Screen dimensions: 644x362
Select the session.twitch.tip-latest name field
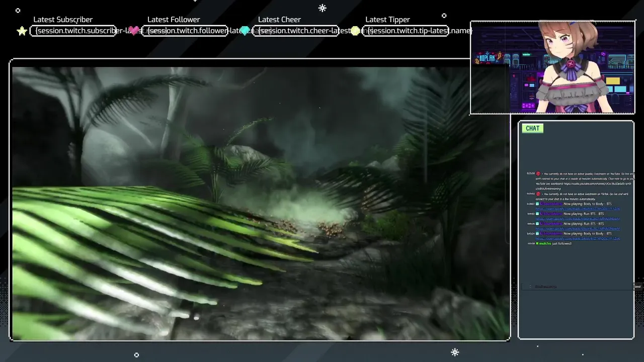pyautogui.click(x=407, y=31)
